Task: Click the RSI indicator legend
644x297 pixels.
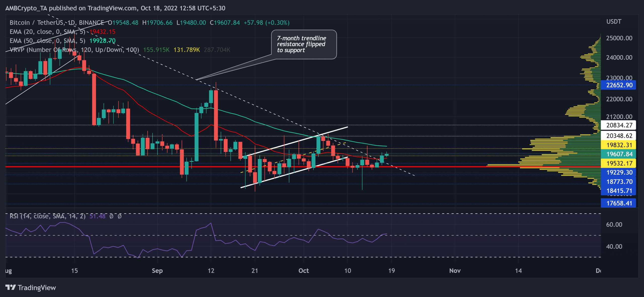Action: pyautogui.click(x=48, y=216)
